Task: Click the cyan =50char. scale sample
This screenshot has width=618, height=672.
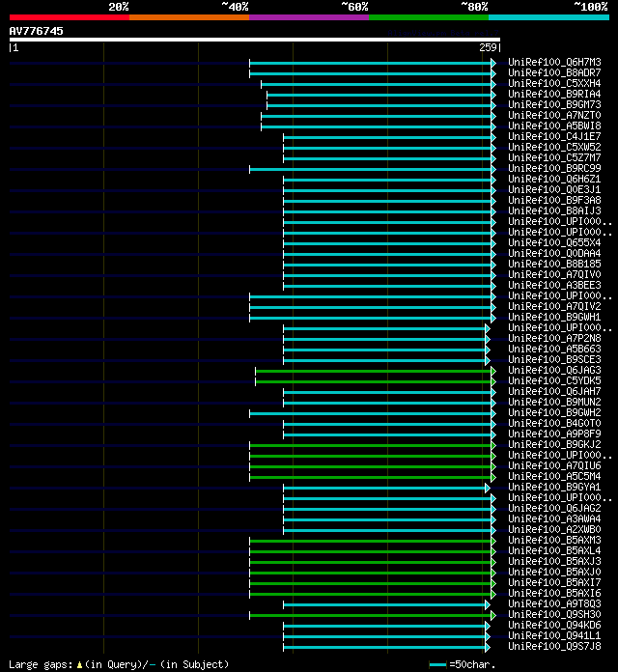Action: click(x=438, y=664)
